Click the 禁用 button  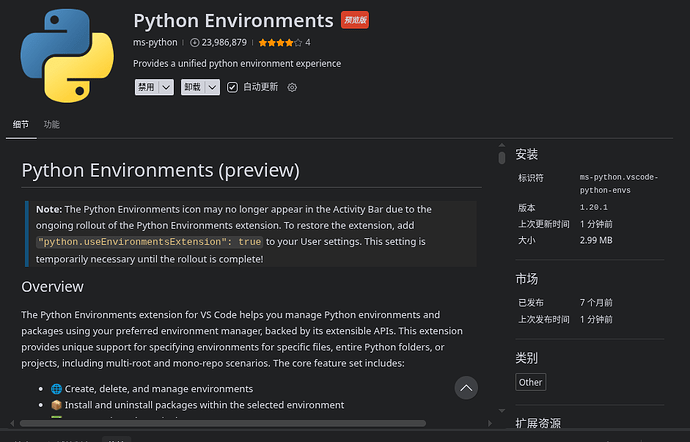point(147,87)
